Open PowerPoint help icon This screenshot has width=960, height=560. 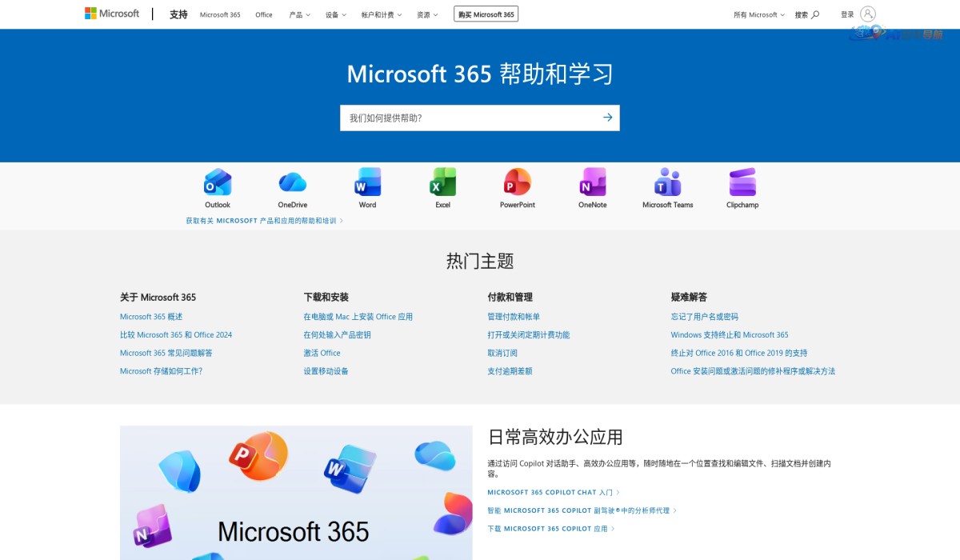(x=516, y=182)
